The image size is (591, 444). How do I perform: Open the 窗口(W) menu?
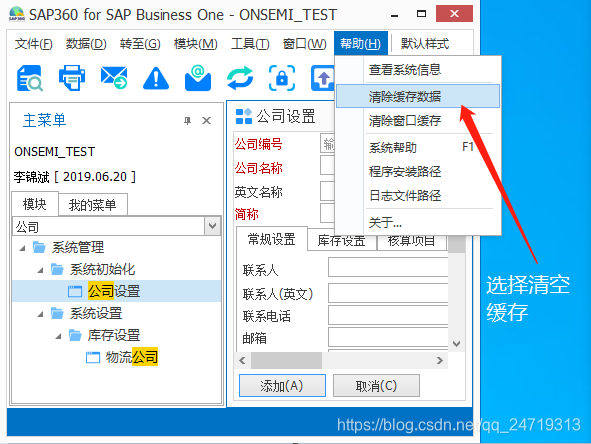pyautogui.click(x=305, y=44)
